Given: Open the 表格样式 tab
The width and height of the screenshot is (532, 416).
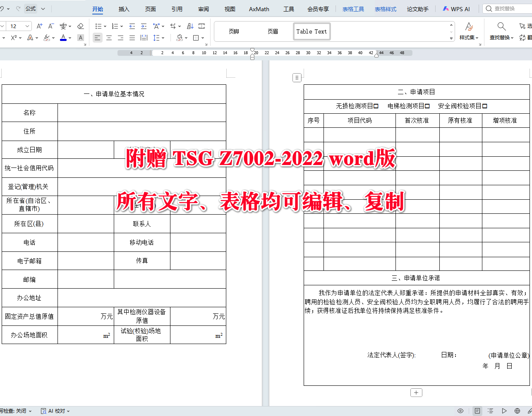Looking at the screenshot, I should 386,9.
